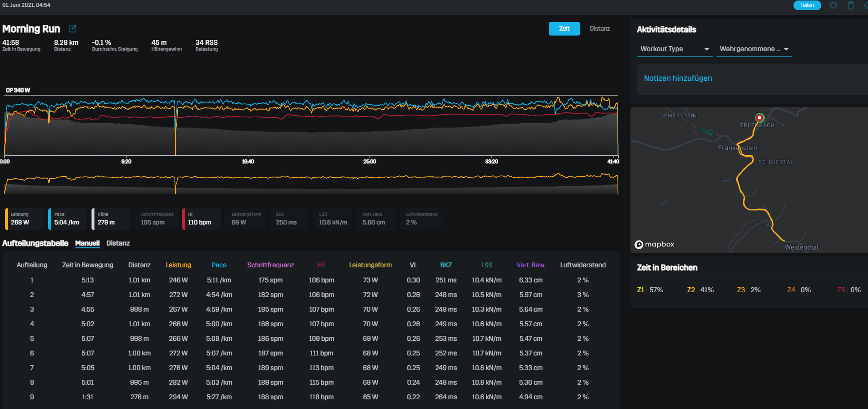Select the Manuell split table tab
Viewport: 868px width, 409px height.
click(87, 243)
